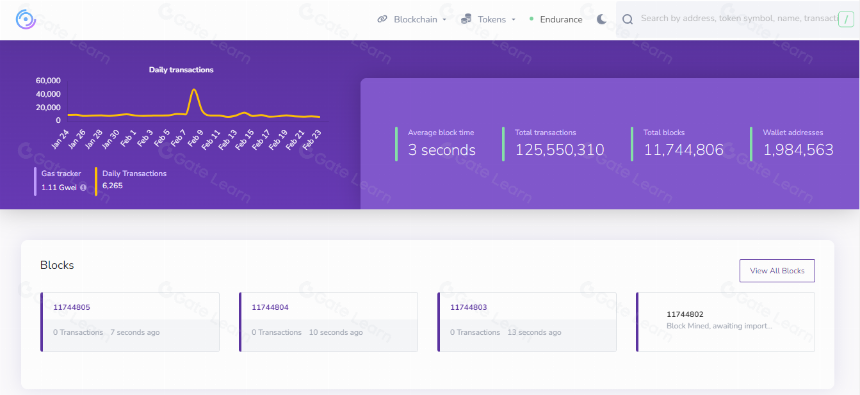Click the Gas tracker 1.11 Gwei value
The height and width of the screenshot is (395, 860).
(x=60, y=187)
